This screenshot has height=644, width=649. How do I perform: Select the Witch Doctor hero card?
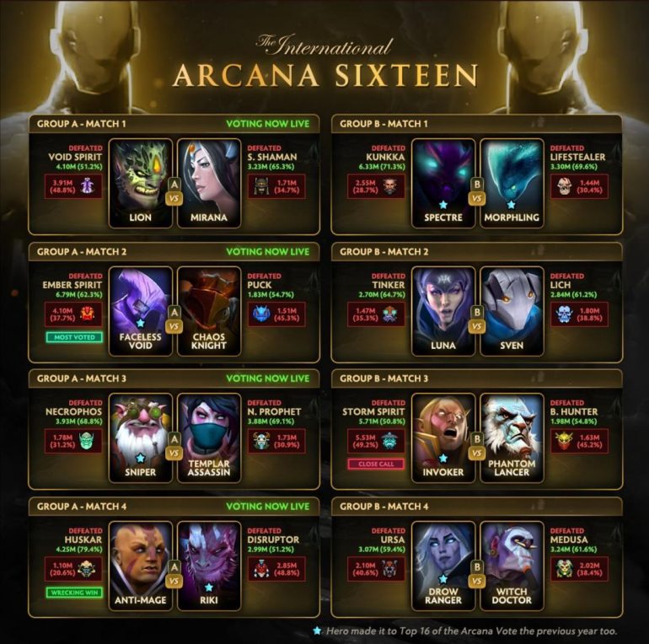[512, 566]
